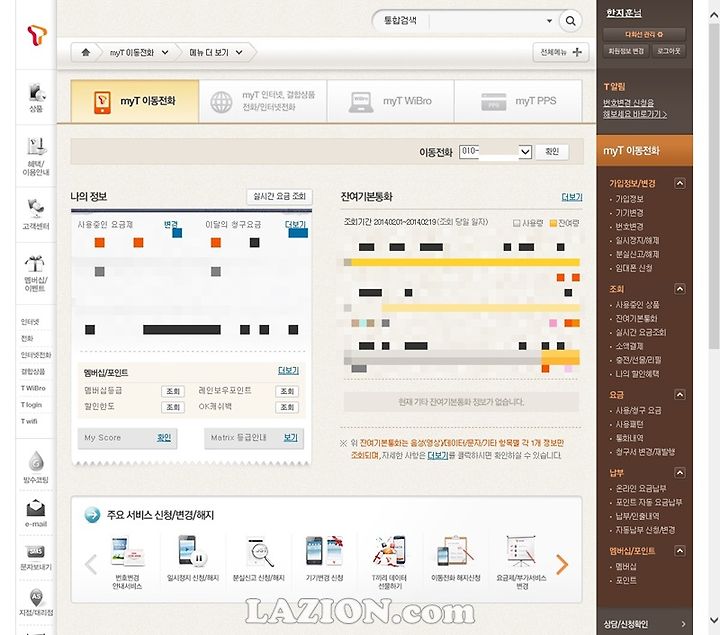This screenshot has width=720, height=635.
Task: Switch to the myT WiBro tab
Action: [x=390, y=101]
